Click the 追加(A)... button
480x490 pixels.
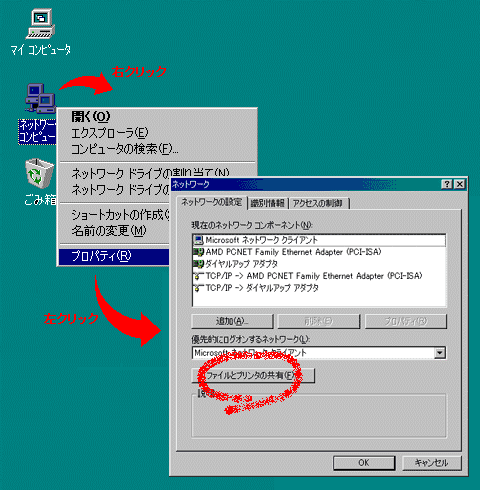[x=232, y=321]
